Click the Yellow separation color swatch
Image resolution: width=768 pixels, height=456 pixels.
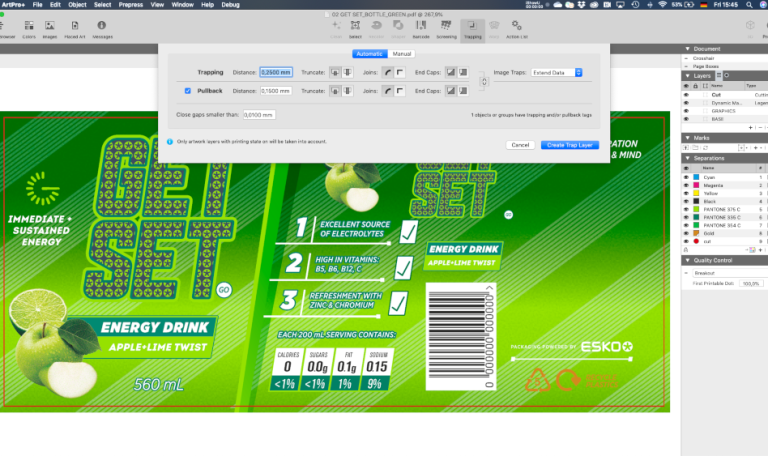tap(696, 193)
